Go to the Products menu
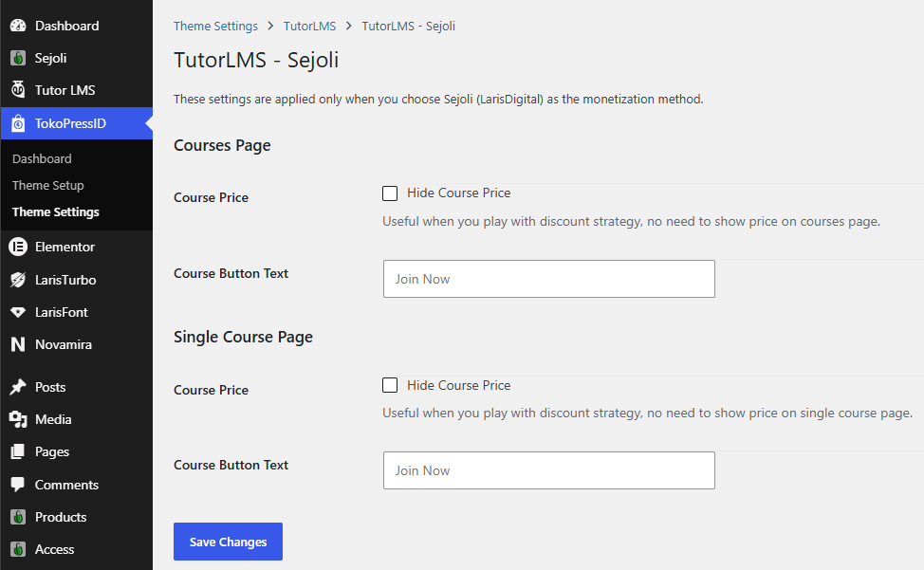 coord(77,517)
